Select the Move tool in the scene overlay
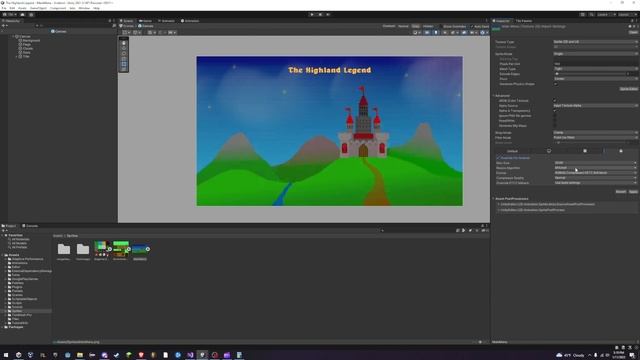640x360 pixels. click(124, 48)
